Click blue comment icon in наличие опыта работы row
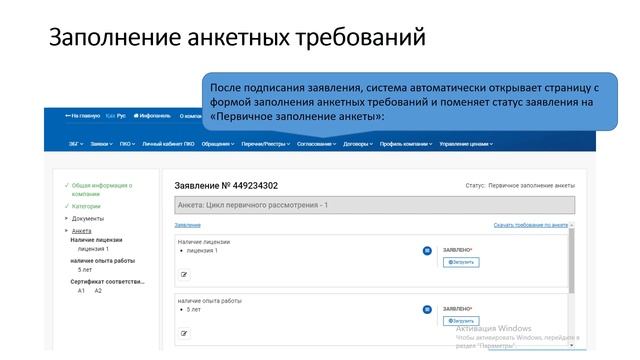 427,309
